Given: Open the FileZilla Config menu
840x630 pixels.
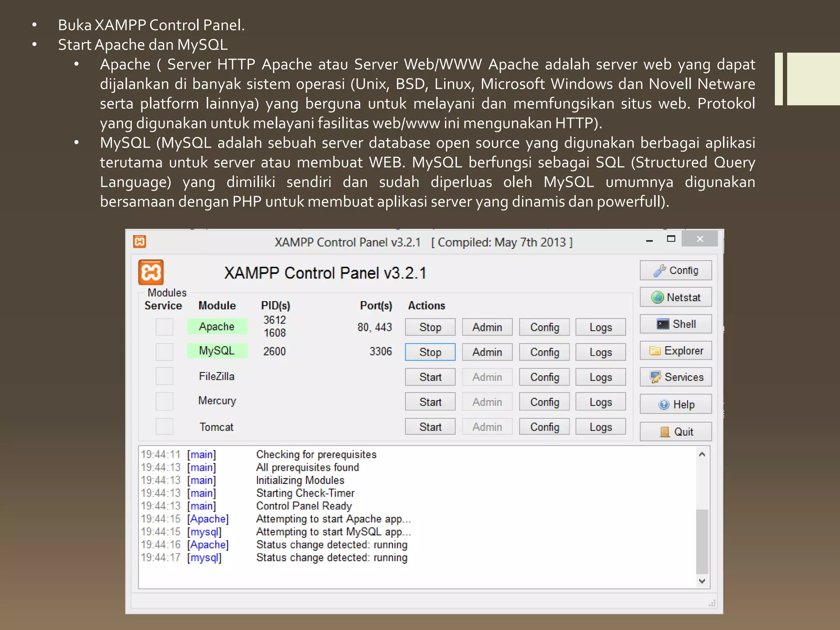Looking at the screenshot, I should tap(544, 377).
